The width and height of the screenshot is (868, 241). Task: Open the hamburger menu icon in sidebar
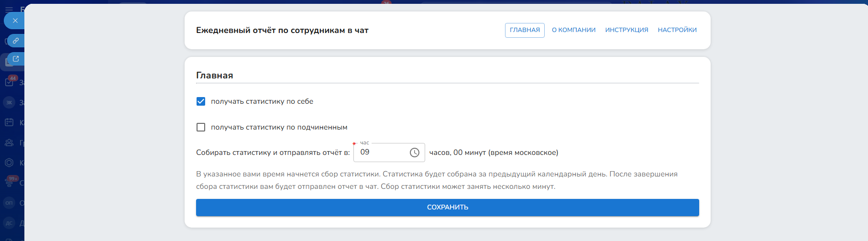(x=9, y=10)
